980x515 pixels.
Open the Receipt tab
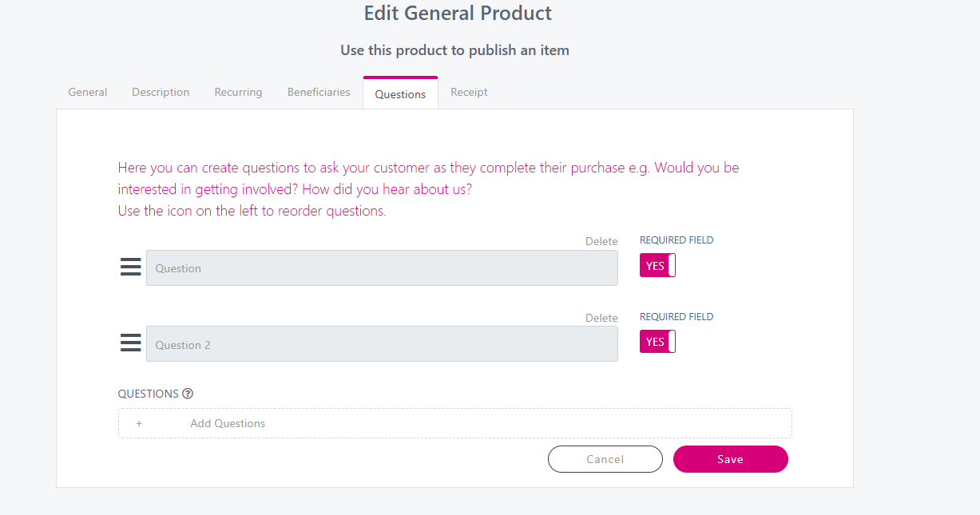coord(469,93)
